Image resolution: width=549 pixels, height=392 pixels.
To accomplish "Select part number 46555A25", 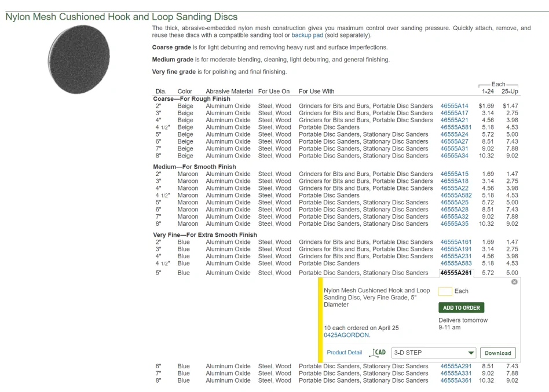I will (x=454, y=202).
